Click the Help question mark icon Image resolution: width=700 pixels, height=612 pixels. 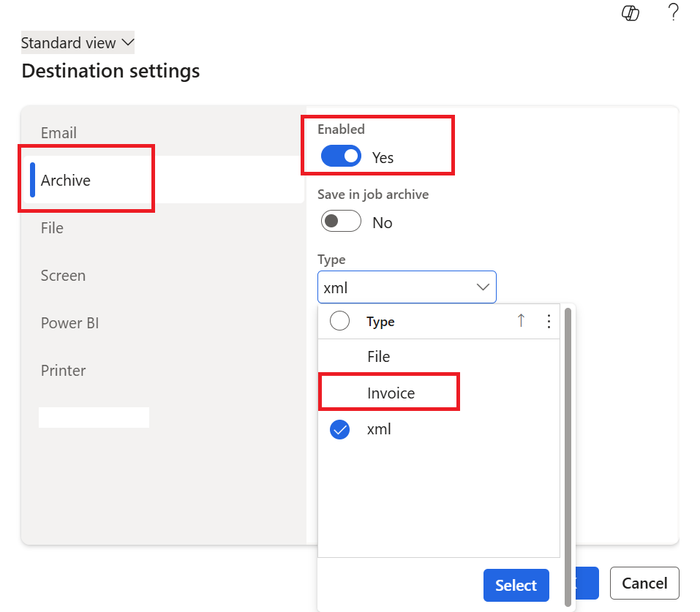[674, 12]
